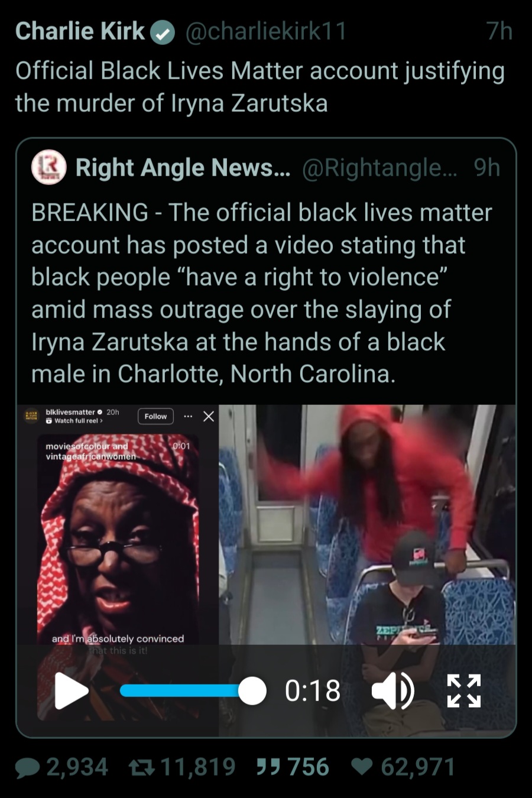The height and width of the screenshot is (798, 532).
Task: Open the video in fullscreen mode
Action: (464, 690)
